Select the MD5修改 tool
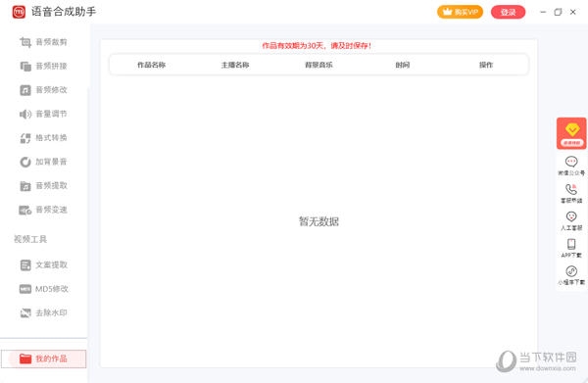 [x=43, y=289]
